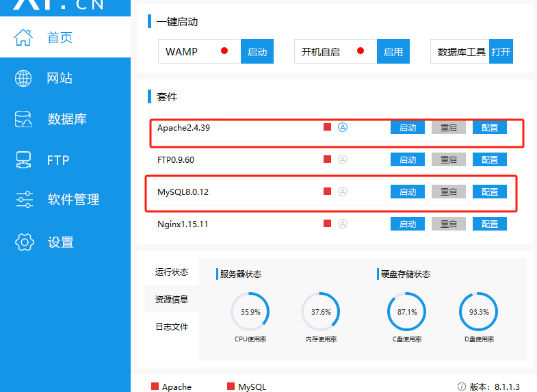This screenshot has height=392, width=537.
Task: Click the 硬盘存储状态 heading
Action: point(406,274)
